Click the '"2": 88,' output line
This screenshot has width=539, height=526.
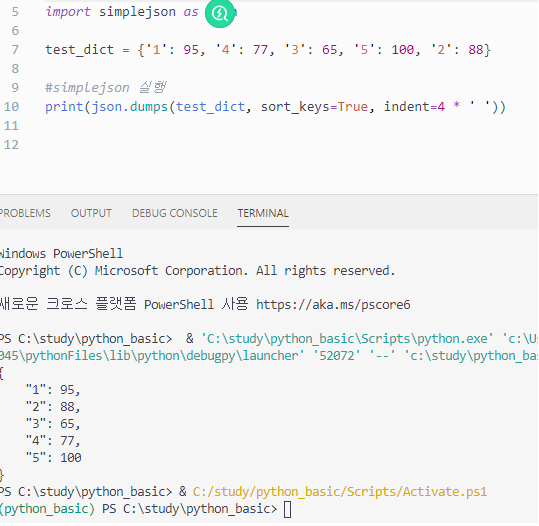pyautogui.click(x=53, y=407)
